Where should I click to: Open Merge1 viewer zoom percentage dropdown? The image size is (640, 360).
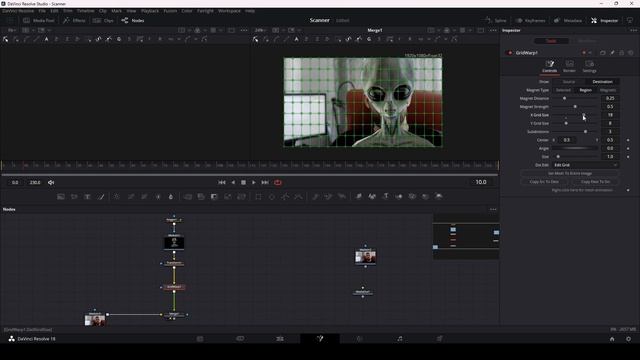pyautogui.click(x=260, y=30)
